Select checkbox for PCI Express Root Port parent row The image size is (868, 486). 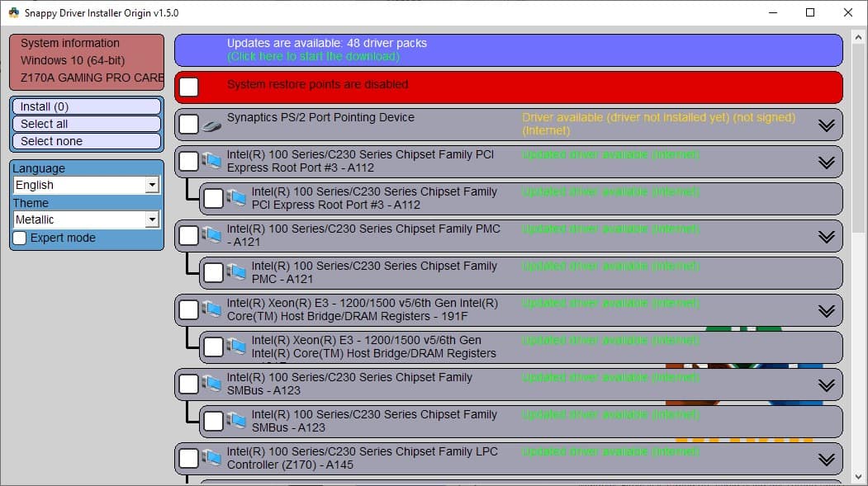pos(189,161)
